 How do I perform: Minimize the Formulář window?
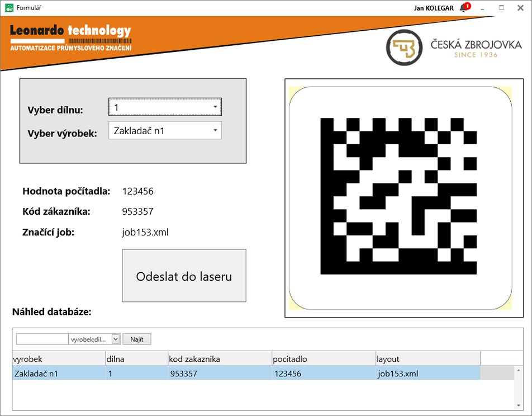coord(482,8)
